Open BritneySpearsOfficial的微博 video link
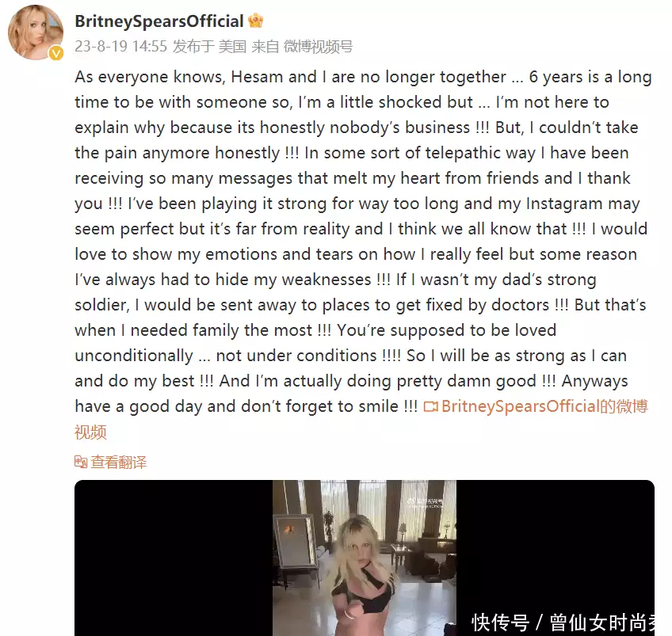 pos(544,406)
